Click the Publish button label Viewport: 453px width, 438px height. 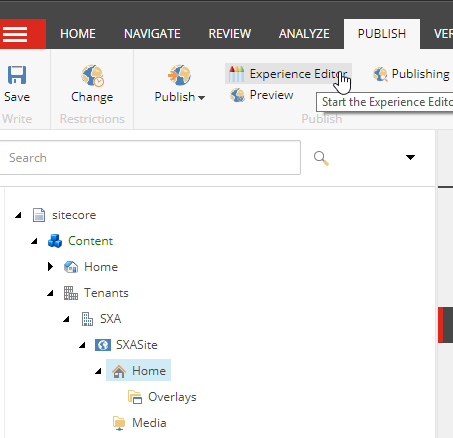175,97
